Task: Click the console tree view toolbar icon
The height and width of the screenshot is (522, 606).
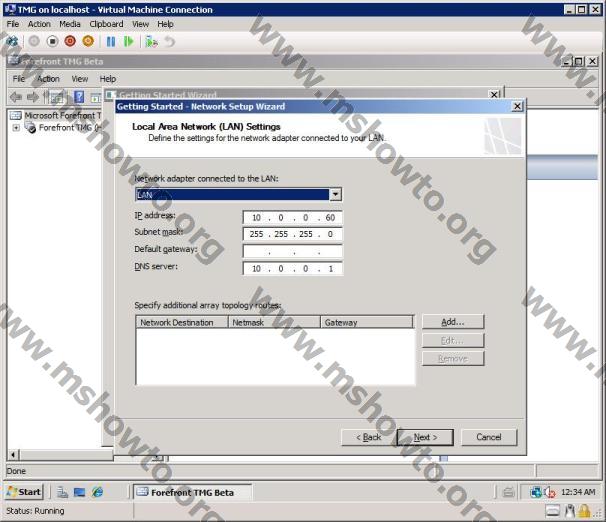Action: (x=57, y=97)
